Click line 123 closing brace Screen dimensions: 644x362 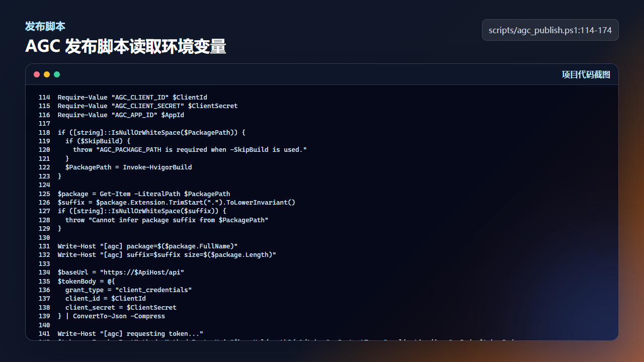click(59, 176)
